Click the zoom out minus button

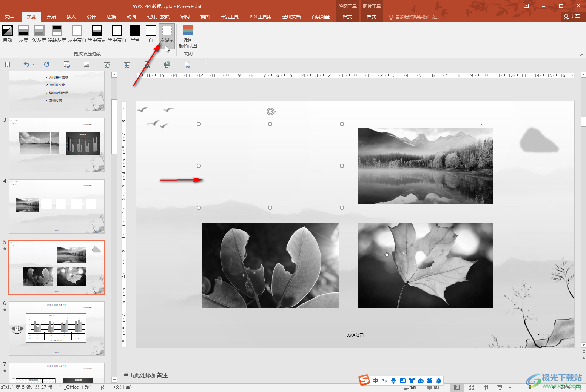coord(510,387)
